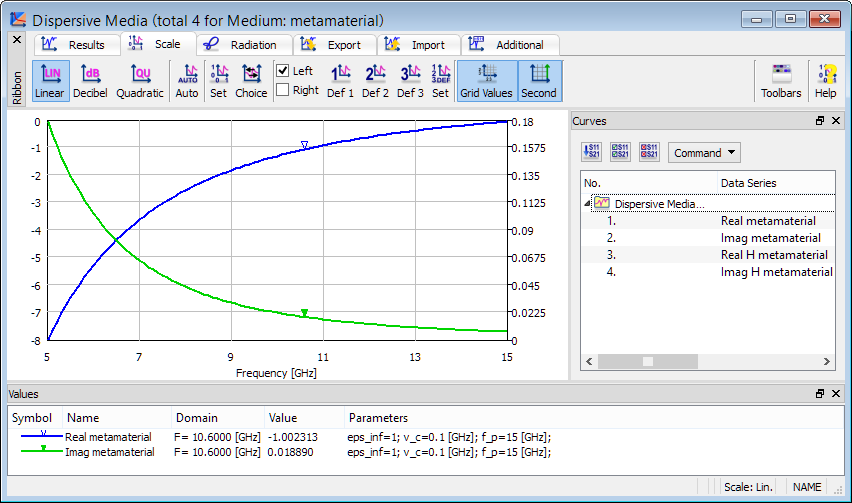Collapse the Dispersive Media tree node
The height and width of the screenshot is (503, 852).
[x=587, y=203]
